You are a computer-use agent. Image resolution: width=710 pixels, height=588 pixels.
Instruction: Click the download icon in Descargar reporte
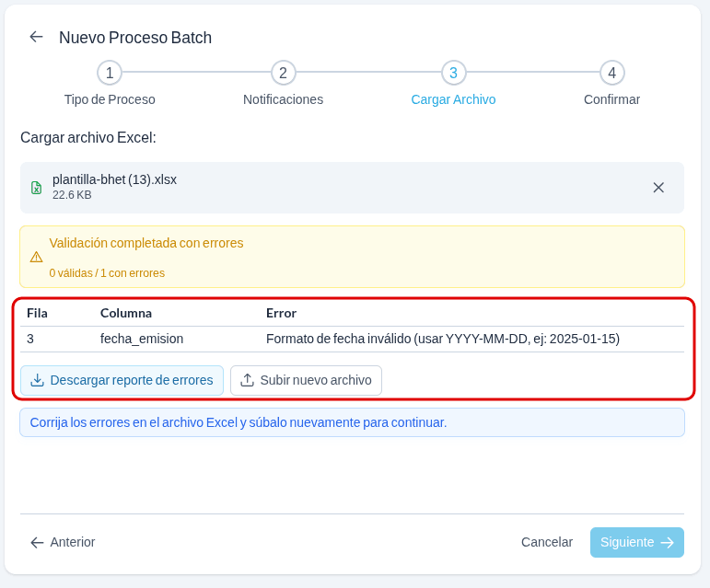coord(37,380)
